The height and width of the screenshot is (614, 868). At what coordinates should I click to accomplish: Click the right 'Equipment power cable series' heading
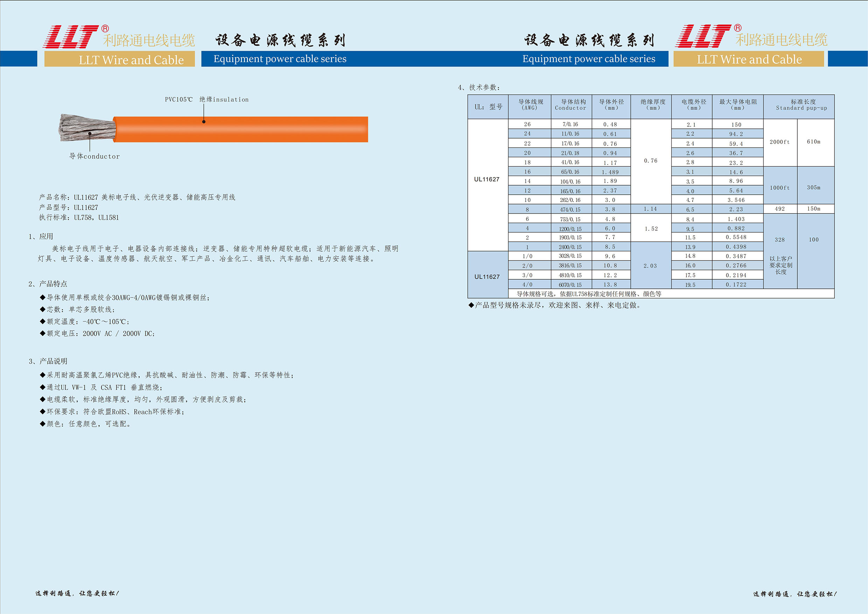point(589,58)
